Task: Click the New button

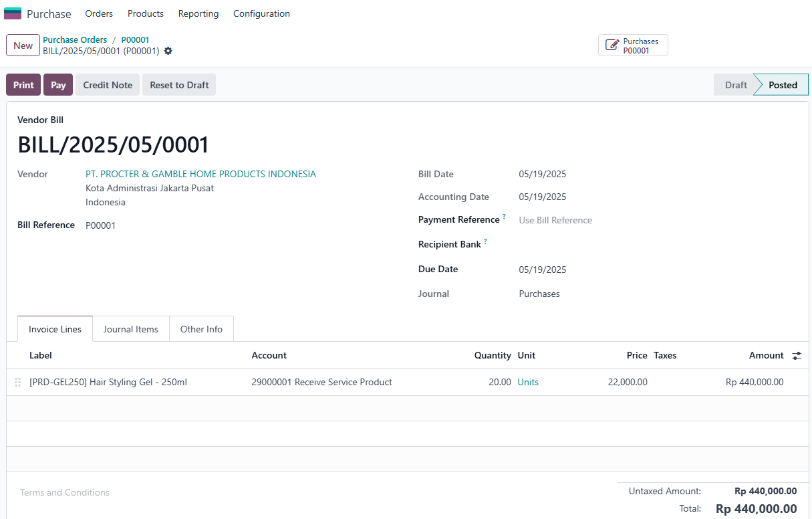Action: pos(23,45)
